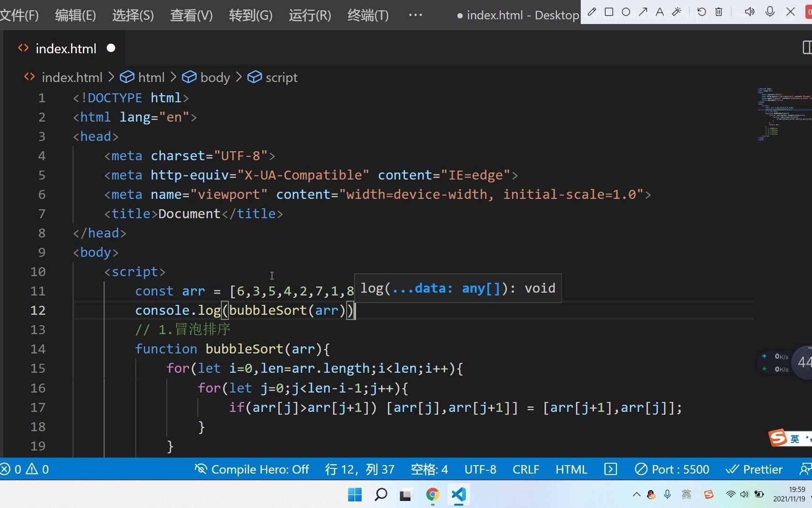Undo the last annotation
Viewport: 812px width, 508px height.
click(701, 12)
